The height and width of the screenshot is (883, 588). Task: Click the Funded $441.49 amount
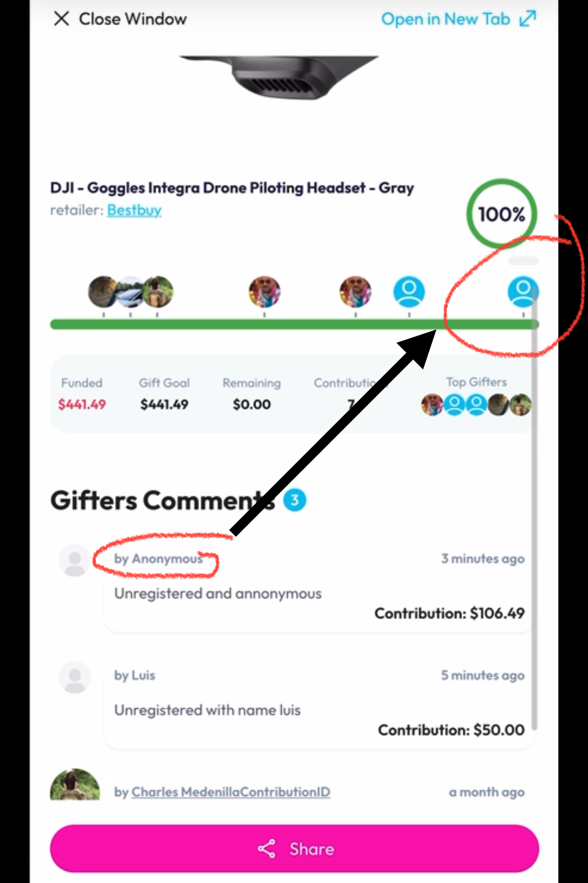point(82,404)
